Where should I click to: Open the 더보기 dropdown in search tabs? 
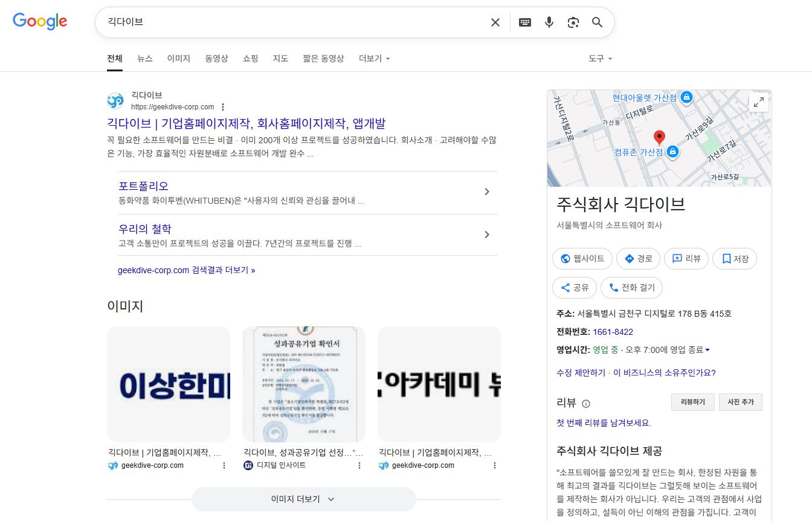coord(374,59)
